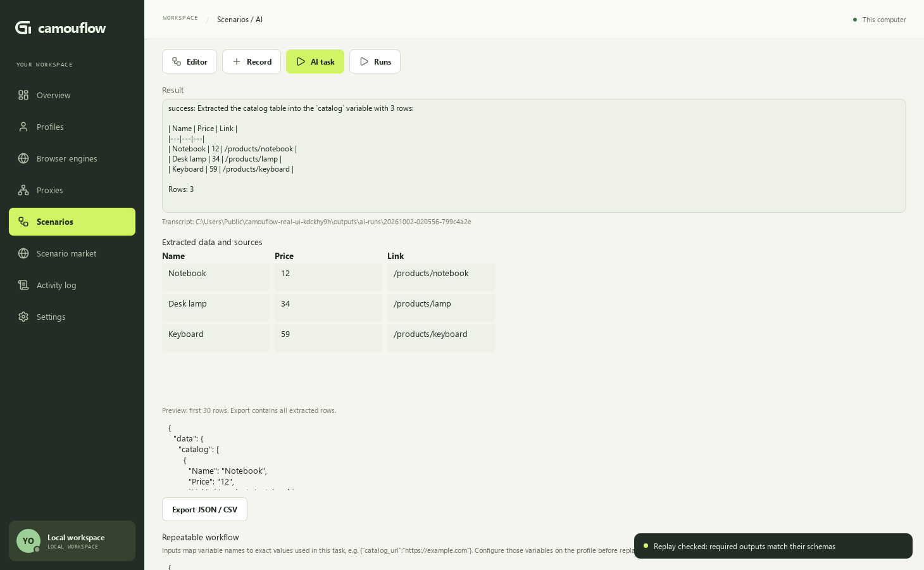This screenshot has height=570, width=924.
Task: Click the Browser engines globe icon
Action: click(23, 158)
